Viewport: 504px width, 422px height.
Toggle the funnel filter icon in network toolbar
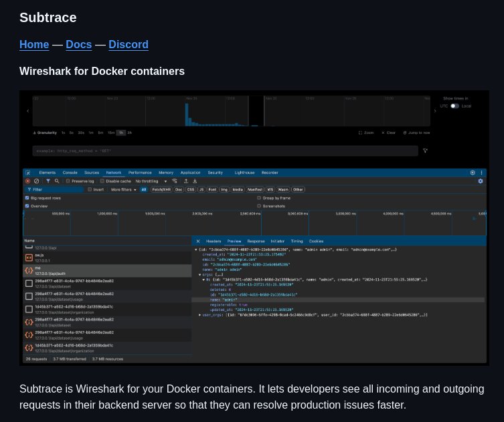coord(48,181)
